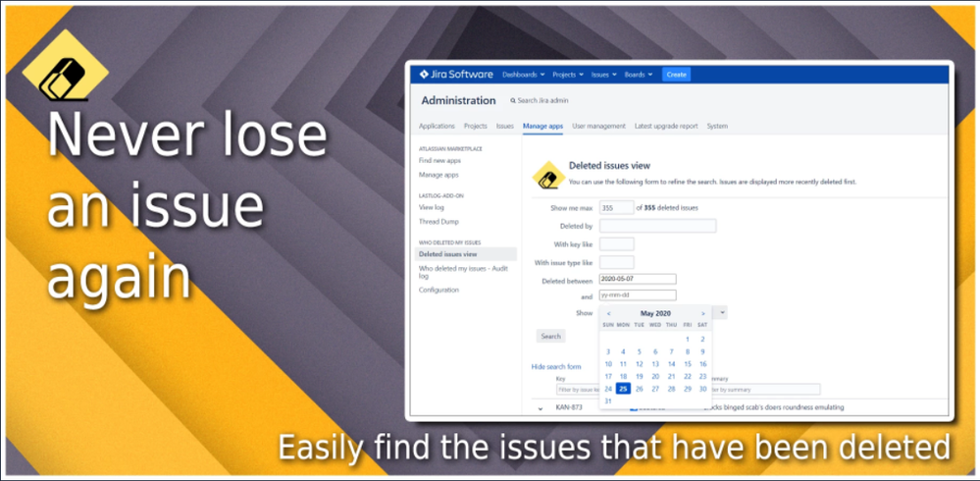The width and height of the screenshot is (980, 481).
Task: Click the KAN-873 issue key
Action: tap(569, 407)
